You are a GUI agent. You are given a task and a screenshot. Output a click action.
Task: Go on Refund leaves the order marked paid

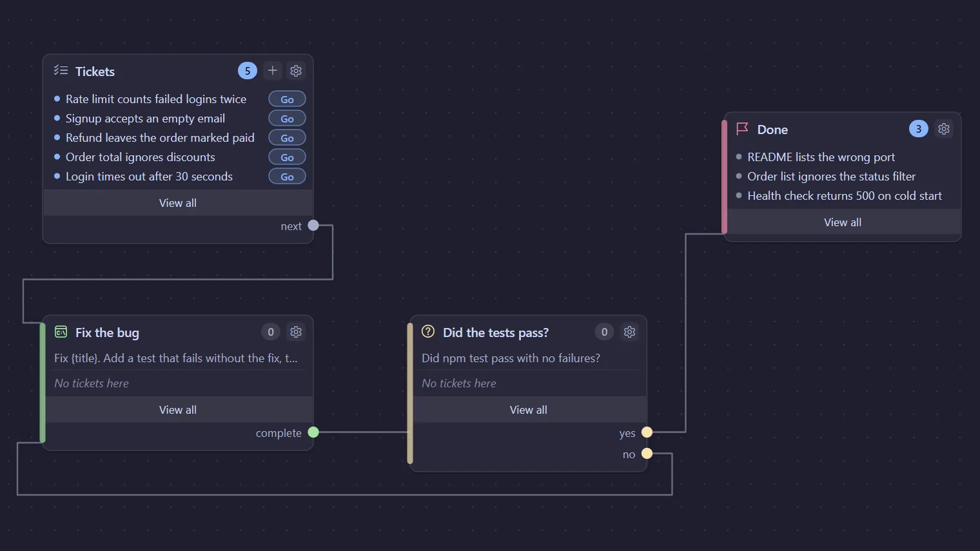pos(287,138)
